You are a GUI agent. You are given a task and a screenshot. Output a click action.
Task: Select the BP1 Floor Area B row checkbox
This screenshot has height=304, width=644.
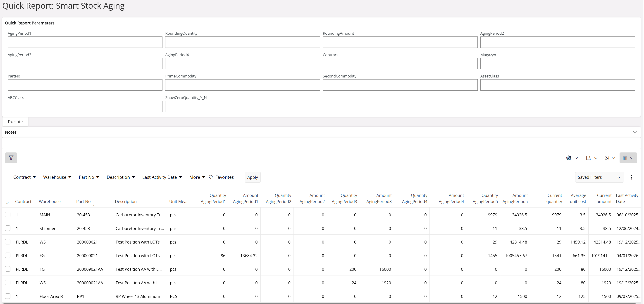8,296
